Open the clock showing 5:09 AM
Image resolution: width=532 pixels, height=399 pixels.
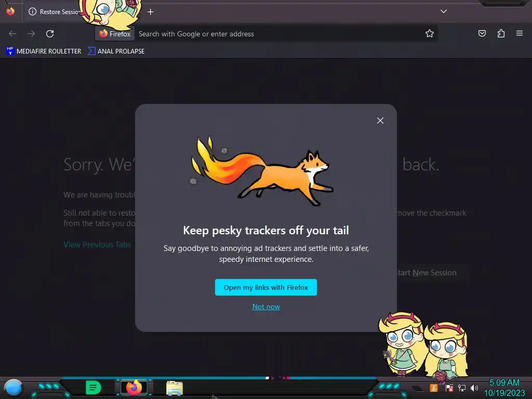[x=504, y=388]
